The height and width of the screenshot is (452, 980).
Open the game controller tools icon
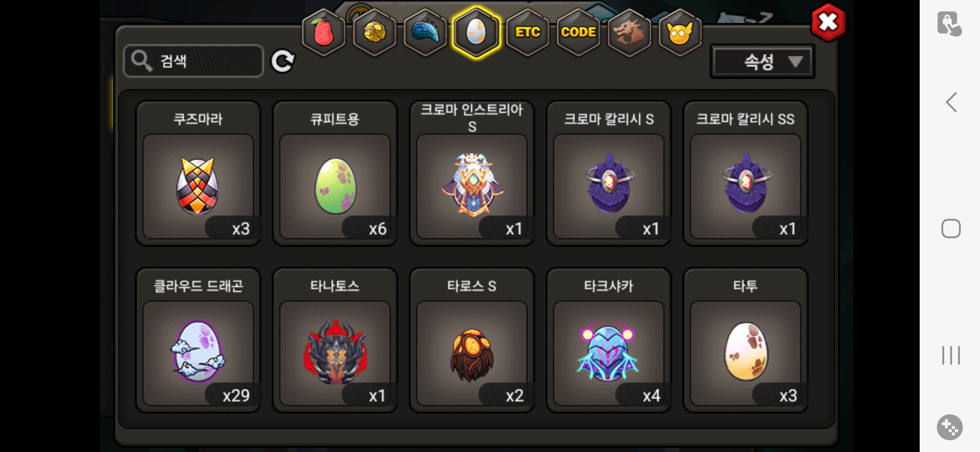[949, 427]
